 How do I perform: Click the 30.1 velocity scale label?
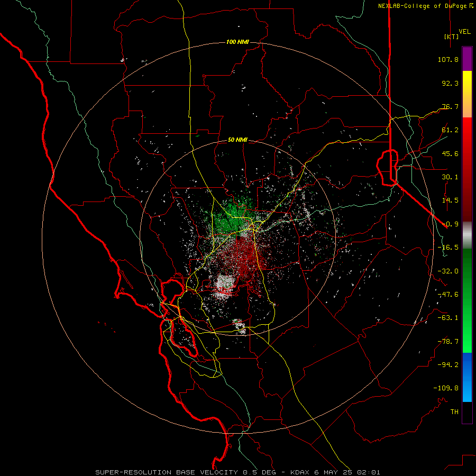[450, 177]
